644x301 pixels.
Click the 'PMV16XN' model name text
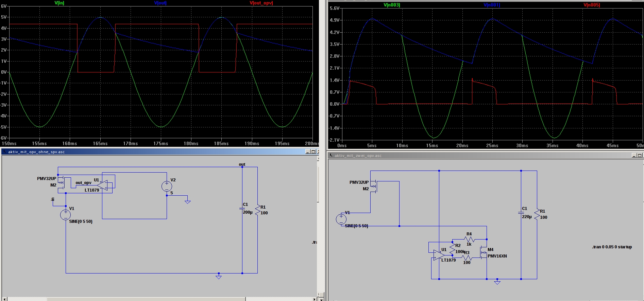click(x=497, y=256)
